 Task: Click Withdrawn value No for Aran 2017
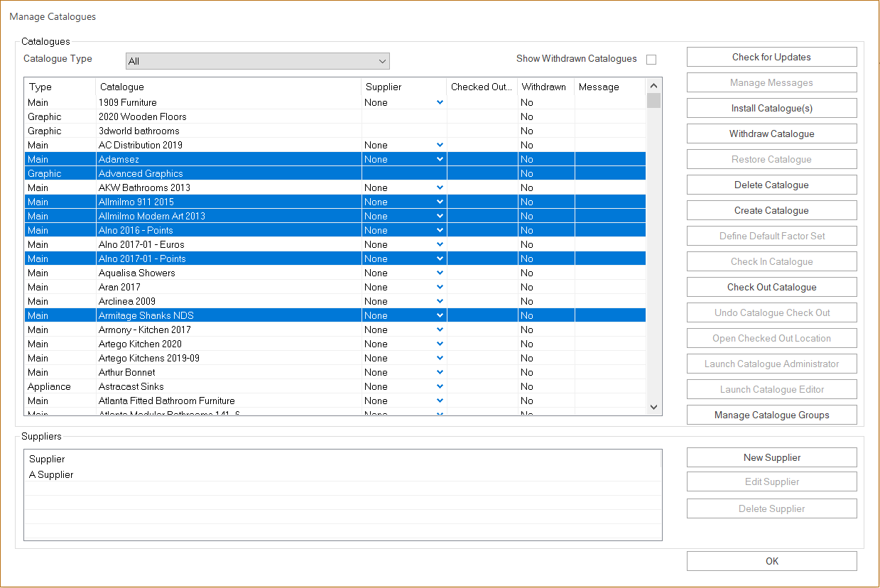(526, 287)
